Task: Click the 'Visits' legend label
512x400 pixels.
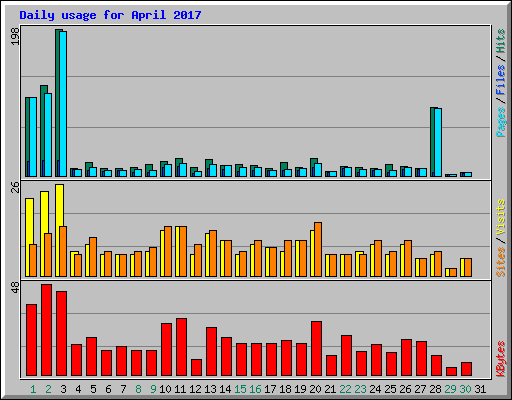Action: pos(500,218)
